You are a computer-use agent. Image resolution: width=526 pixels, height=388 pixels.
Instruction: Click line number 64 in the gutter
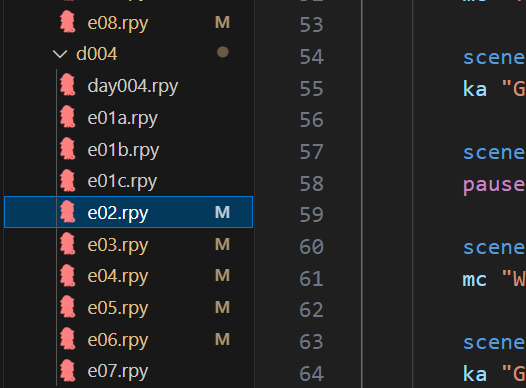point(312,374)
